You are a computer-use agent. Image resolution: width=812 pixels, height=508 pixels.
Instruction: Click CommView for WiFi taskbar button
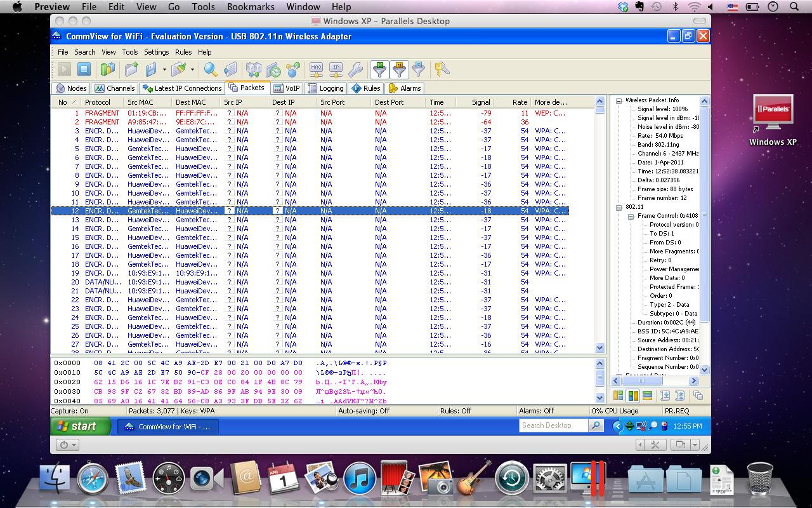coord(168,427)
